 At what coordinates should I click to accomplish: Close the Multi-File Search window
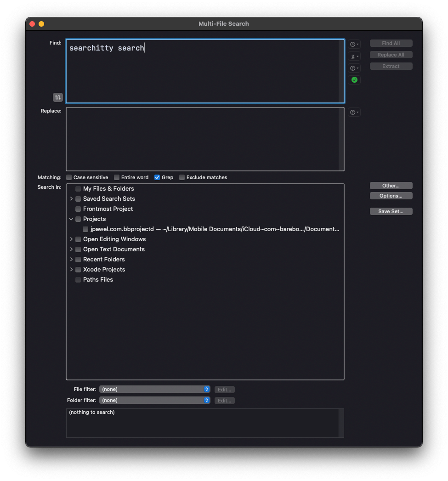(32, 24)
